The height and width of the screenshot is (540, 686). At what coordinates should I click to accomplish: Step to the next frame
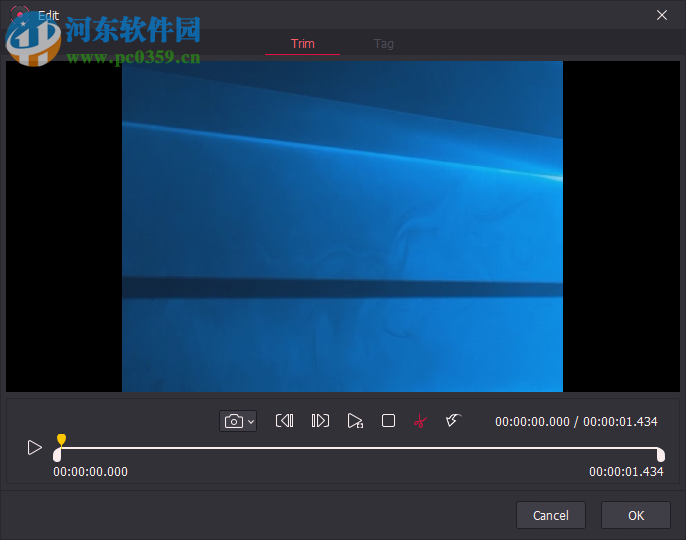tap(320, 421)
